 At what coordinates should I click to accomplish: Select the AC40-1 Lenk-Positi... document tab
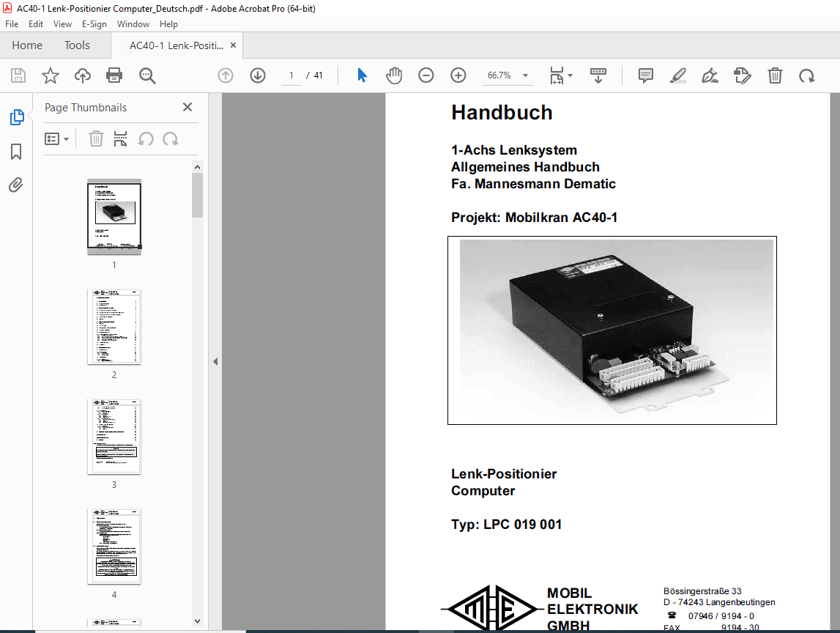tap(176, 45)
